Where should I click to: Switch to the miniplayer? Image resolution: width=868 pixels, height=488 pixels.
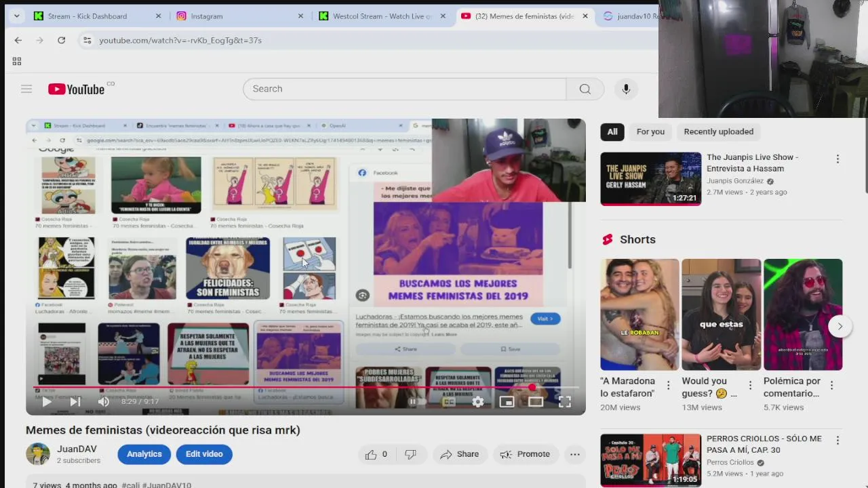tap(507, 401)
